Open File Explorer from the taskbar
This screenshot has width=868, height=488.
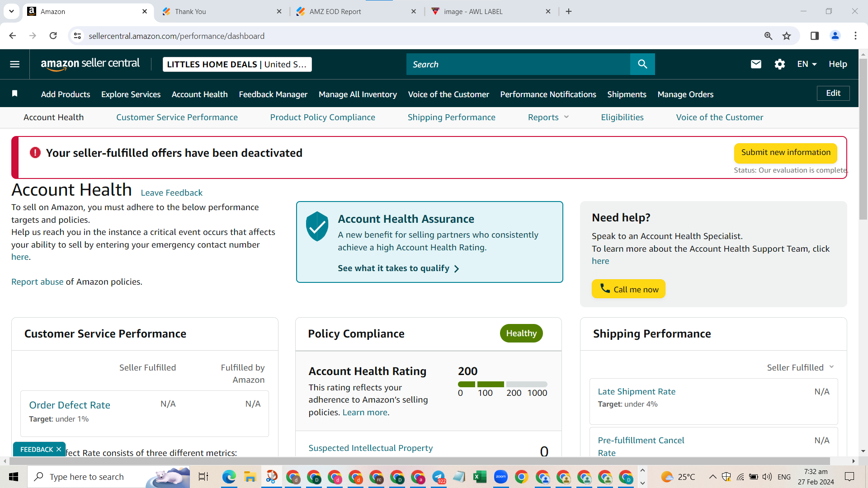click(x=250, y=477)
